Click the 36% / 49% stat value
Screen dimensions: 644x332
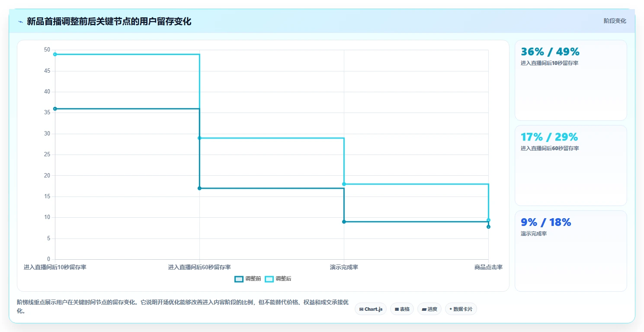[x=550, y=52]
